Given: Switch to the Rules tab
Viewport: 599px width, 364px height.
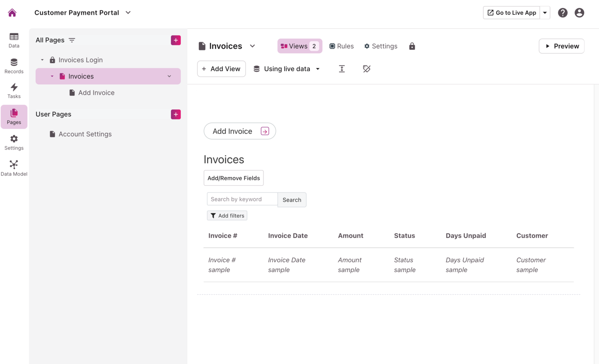Looking at the screenshot, I should [x=341, y=46].
